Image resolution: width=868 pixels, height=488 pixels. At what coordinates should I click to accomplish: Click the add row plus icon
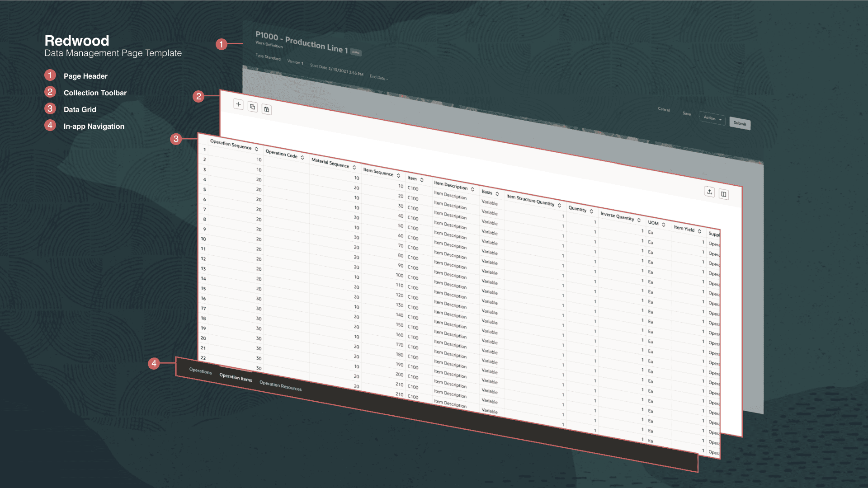pos(238,104)
